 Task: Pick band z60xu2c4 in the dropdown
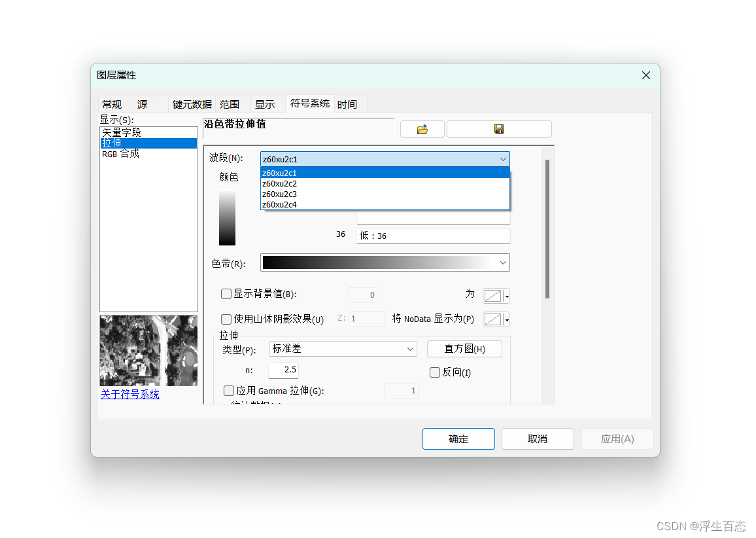tap(385, 205)
